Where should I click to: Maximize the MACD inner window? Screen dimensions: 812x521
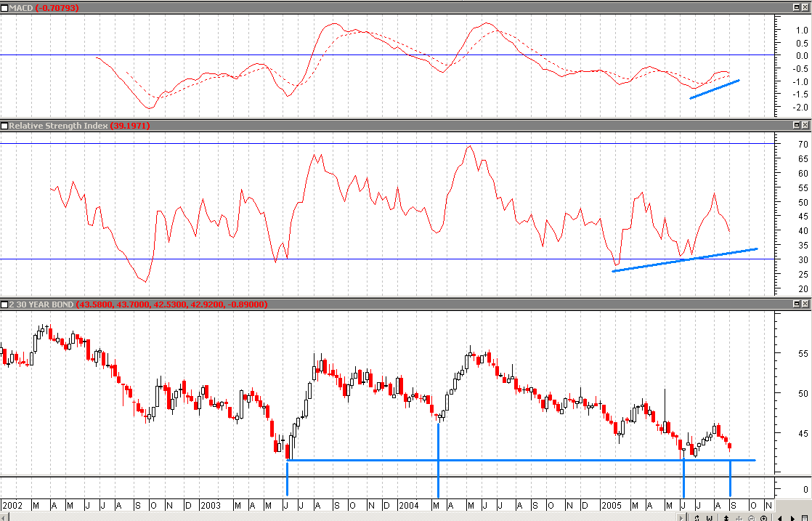[797, 8]
